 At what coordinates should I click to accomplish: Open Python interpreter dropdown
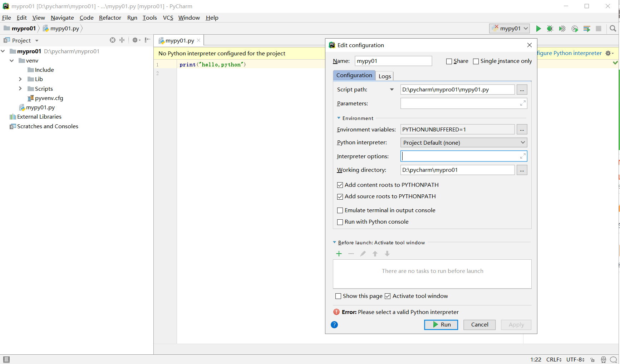coord(464,143)
